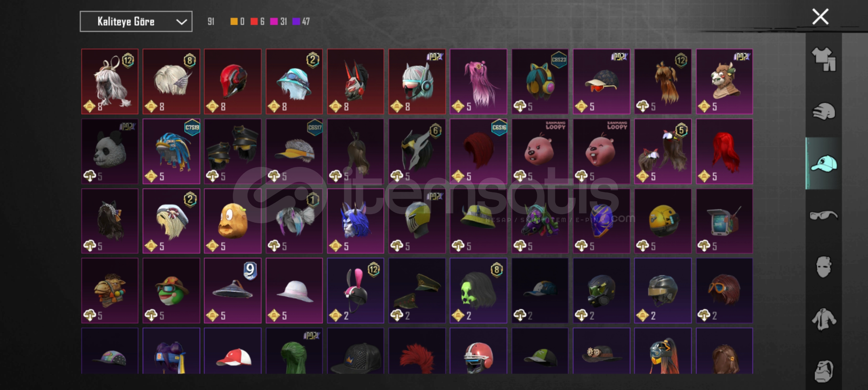868x390 pixels.
Task: Select the helmet category icon in sidebar
Action: [824, 111]
